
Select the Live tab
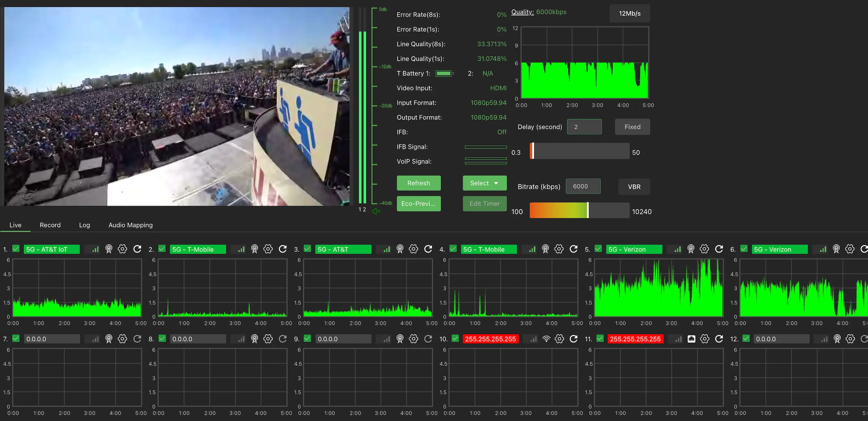15,225
